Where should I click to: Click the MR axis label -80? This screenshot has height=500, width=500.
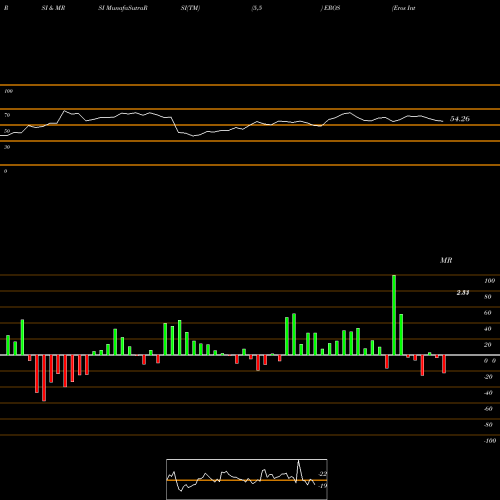pyautogui.click(x=488, y=425)
